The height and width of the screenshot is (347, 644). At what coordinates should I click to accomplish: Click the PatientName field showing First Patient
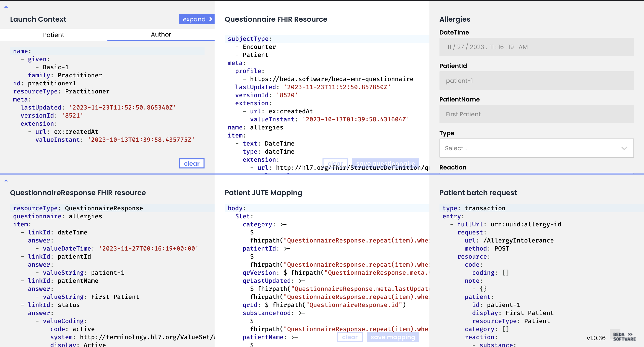537,114
